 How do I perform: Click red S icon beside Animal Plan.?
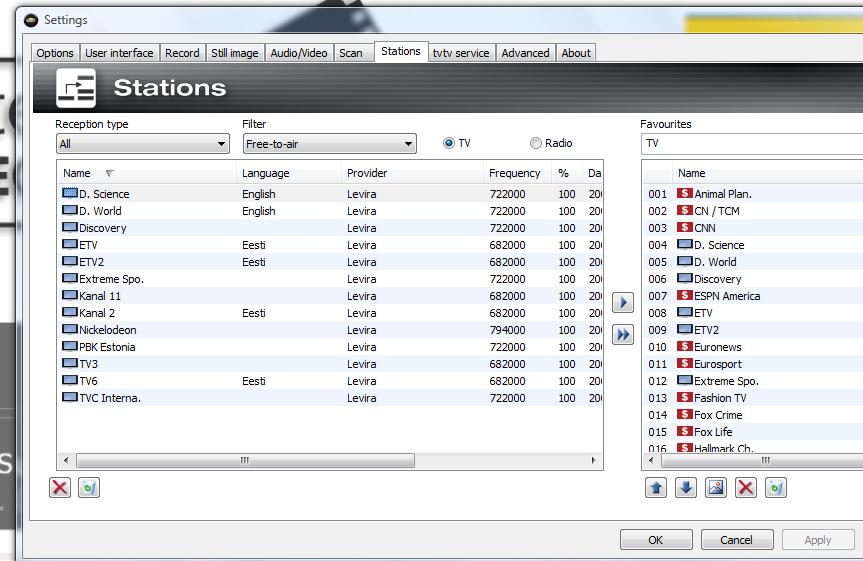coord(685,193)
